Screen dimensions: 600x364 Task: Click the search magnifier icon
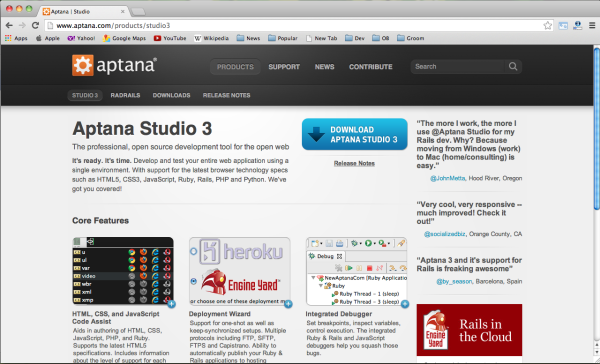pos(513,66)
